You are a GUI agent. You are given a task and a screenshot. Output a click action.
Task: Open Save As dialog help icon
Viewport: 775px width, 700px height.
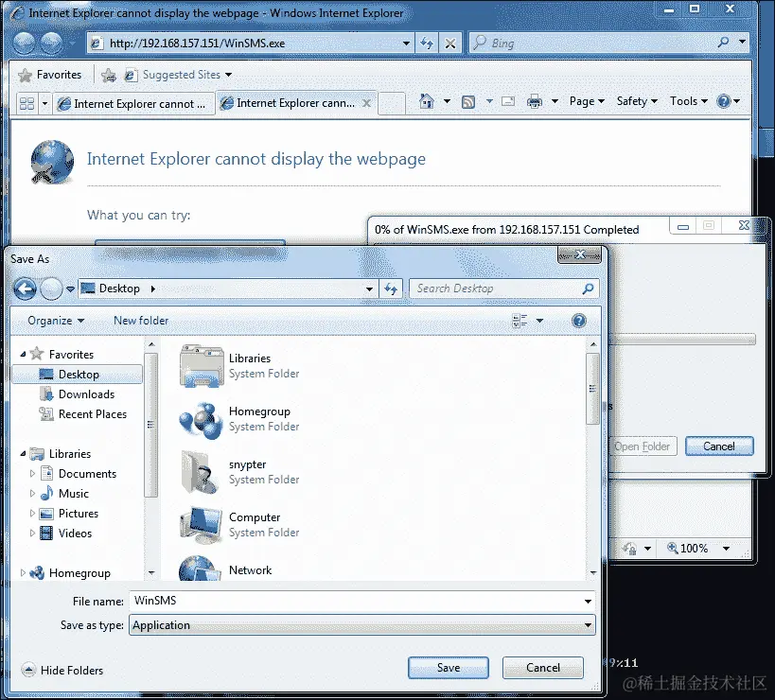[579, 321]
